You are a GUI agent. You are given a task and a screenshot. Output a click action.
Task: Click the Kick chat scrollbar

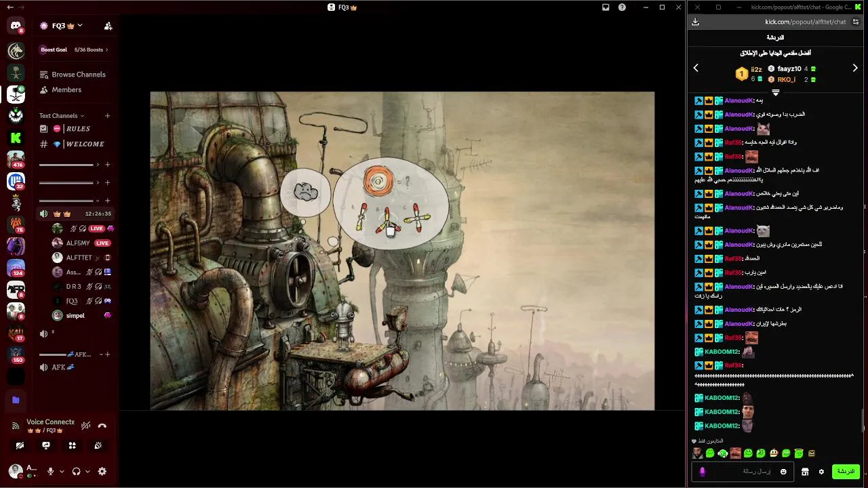click(x=864, y=420)
